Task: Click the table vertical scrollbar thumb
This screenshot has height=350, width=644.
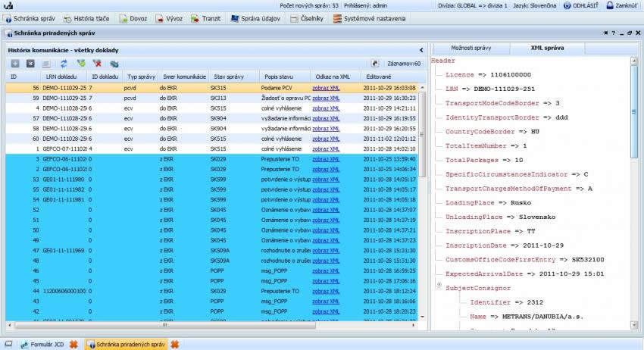Action: coord(422,135)
